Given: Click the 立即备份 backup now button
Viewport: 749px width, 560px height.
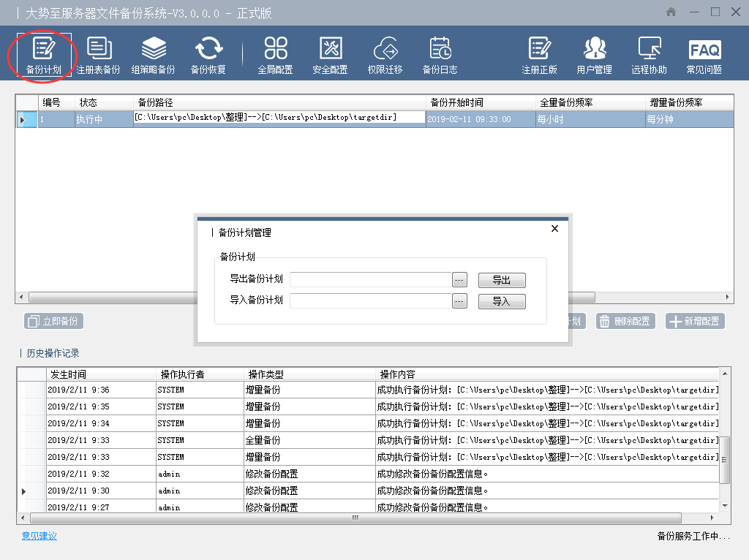Looking at the screenshot, I should point(53,321).
